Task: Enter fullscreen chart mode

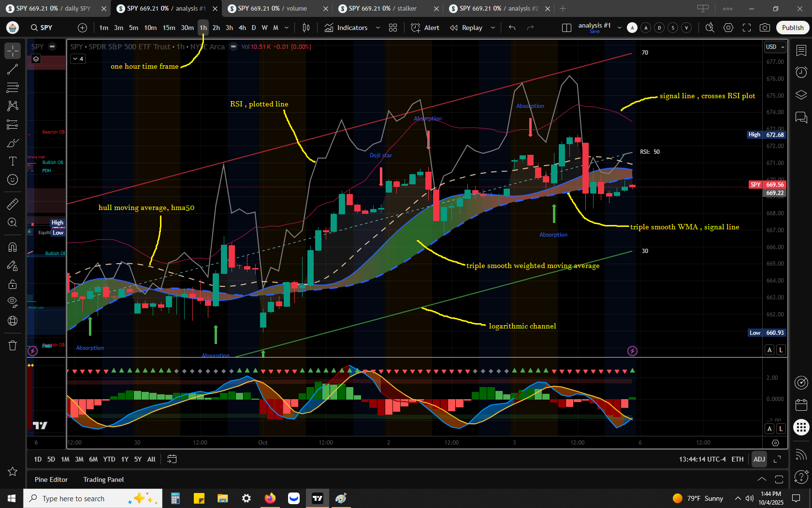Action: coord(747,28)
